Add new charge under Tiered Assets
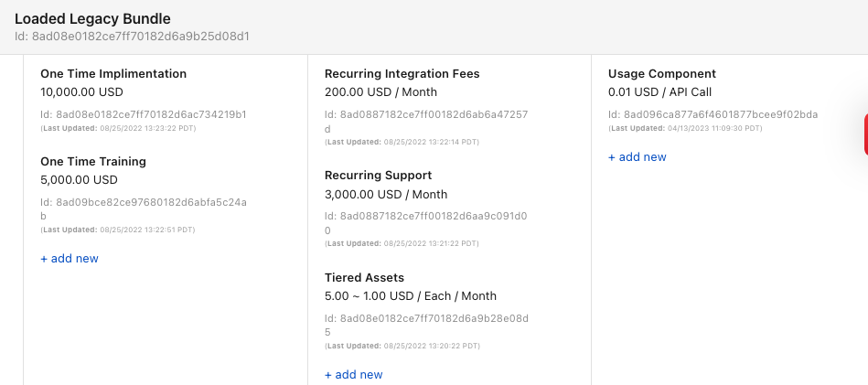Image resolution: width=868 pixels, height=385 pixels. (x=354, y=375)
